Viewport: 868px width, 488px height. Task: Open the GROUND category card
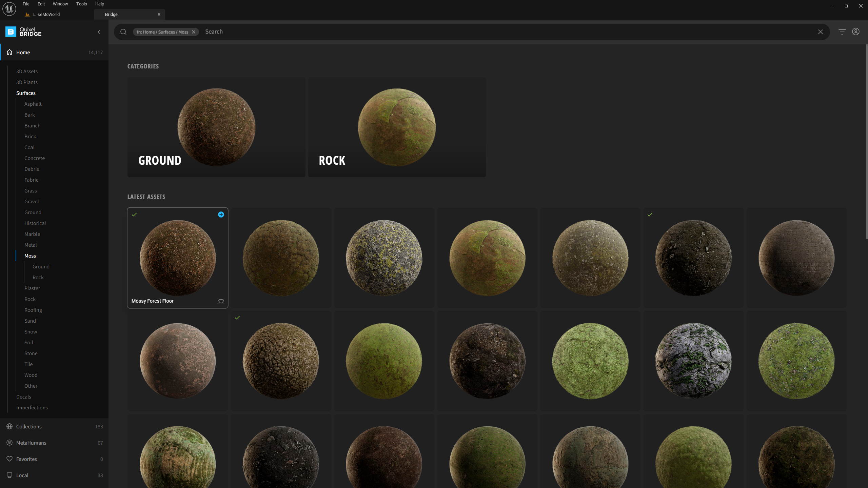tap(216, 127)
